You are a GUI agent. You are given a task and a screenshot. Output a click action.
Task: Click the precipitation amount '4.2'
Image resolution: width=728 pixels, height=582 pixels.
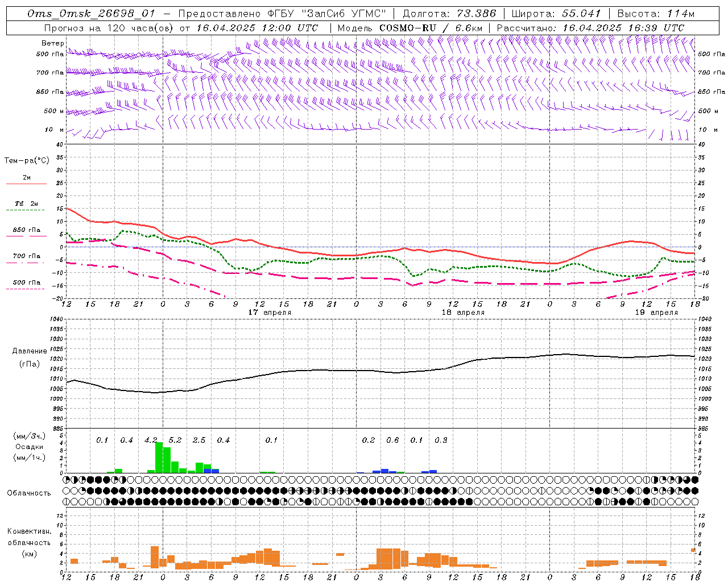click(x=151, y=440)
